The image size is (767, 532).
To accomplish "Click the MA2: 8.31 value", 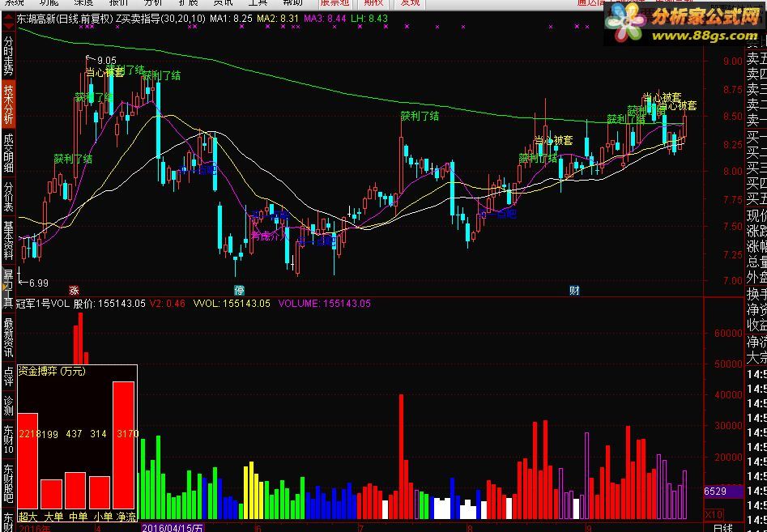I will [278, 19].
